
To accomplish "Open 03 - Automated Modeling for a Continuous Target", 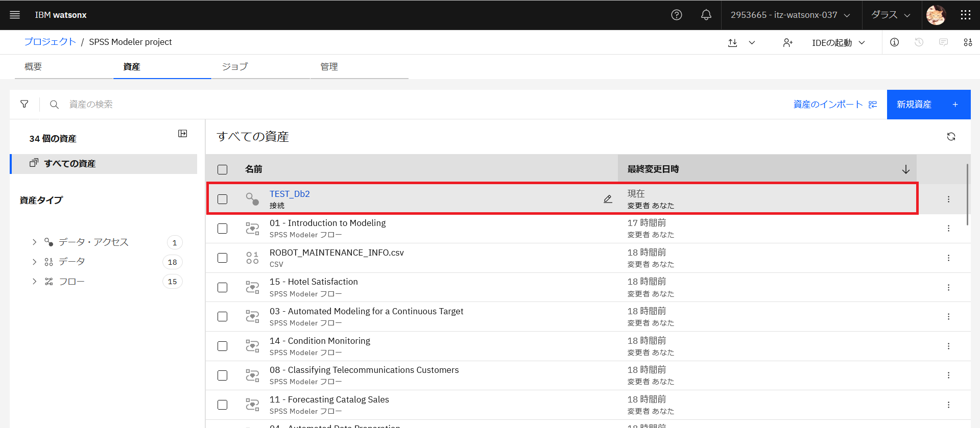I will click(x=366, y=311).
